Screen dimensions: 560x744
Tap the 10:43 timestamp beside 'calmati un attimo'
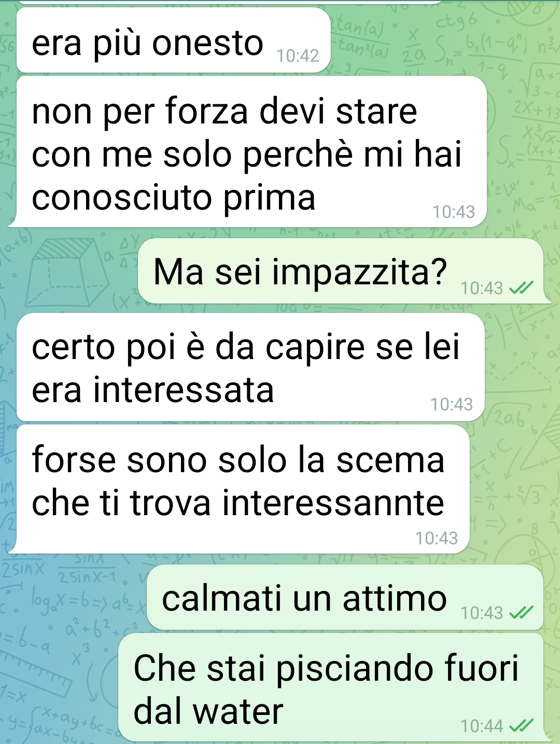(482, 613)
